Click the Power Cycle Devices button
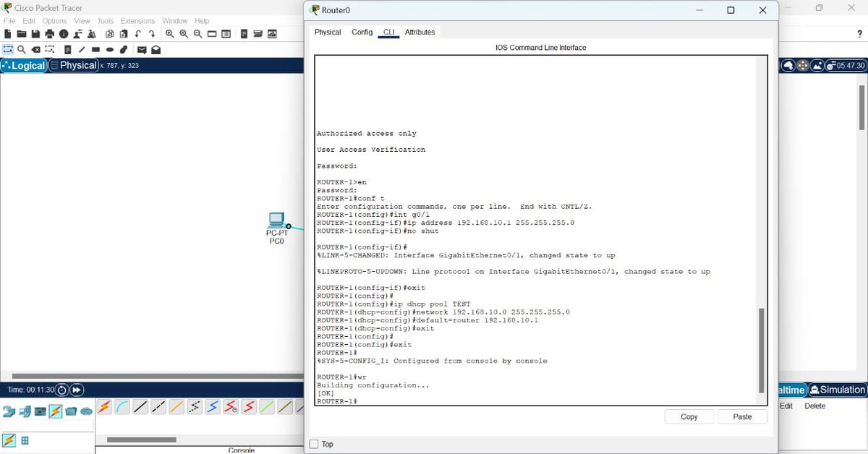868x454 pixels. [61, 390]
